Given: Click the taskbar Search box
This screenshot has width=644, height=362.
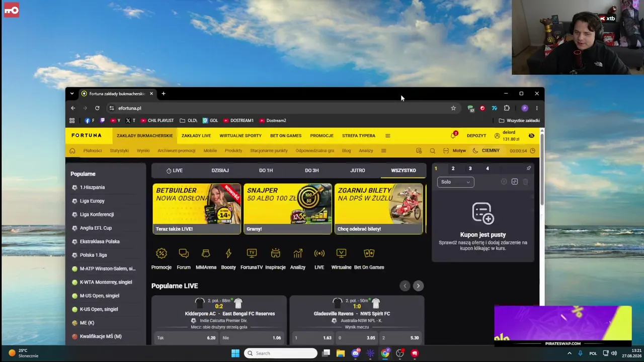Looking at the screenshot, I should coord(281,353).
